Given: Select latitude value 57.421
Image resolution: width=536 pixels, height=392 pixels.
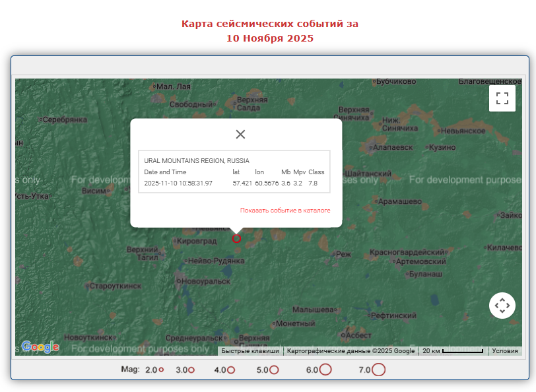Looking at the screenshot, I should 242,183.
